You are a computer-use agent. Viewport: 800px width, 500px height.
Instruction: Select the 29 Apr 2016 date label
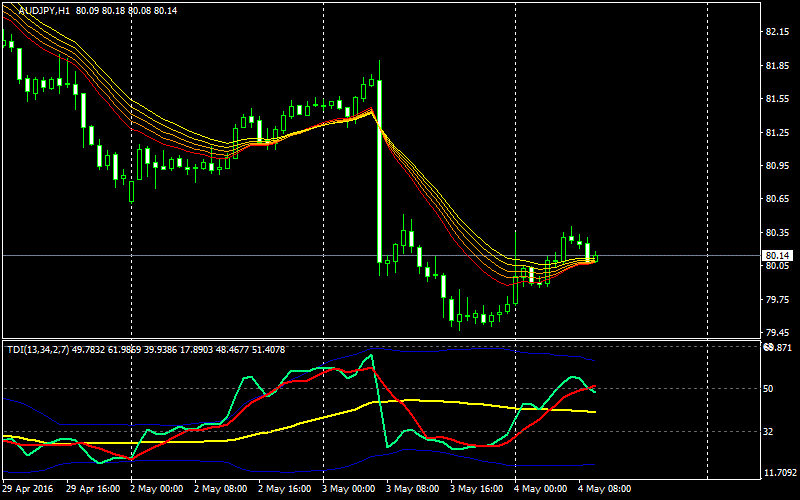tap(27, 489)
